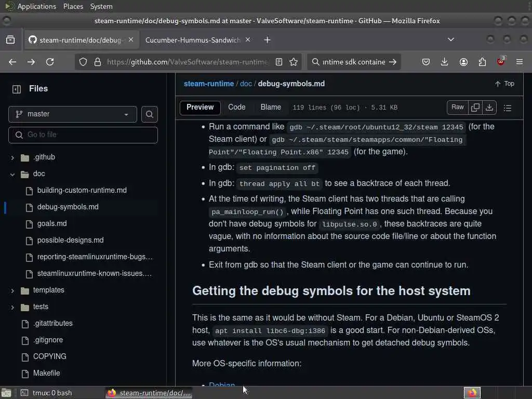The image size is (532, 399).
Task: Go forward to the next page
Action: click(31, 62)
